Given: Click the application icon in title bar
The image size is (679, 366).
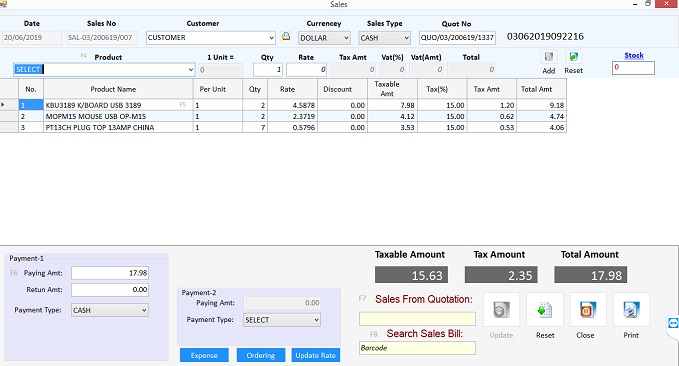Looking at the screenshot, I should tap(3, 4).
